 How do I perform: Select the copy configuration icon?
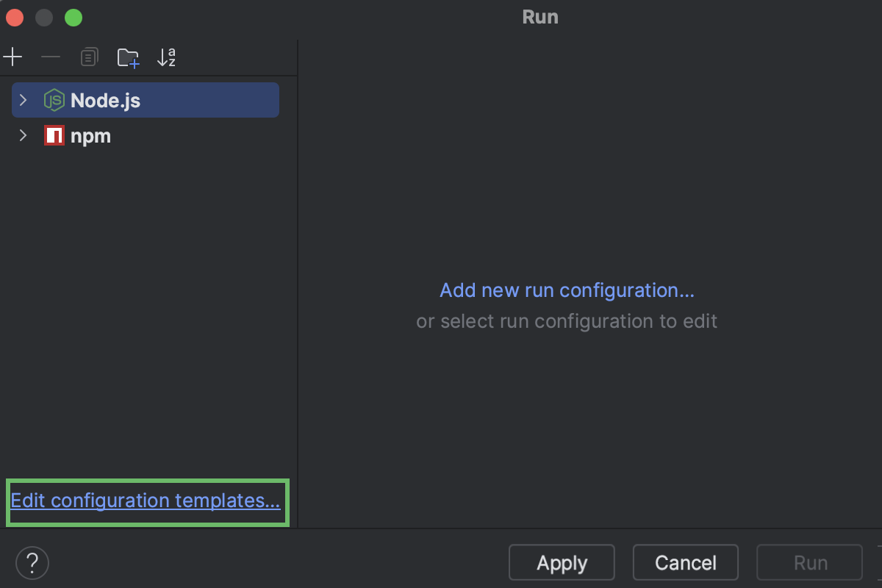[89, 56]
